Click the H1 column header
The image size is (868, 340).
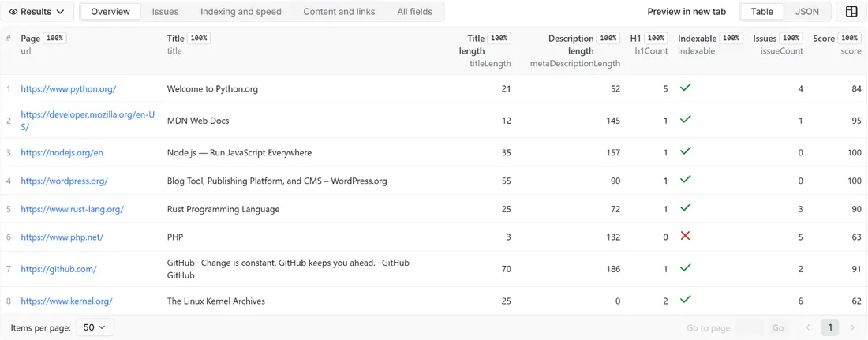635,38
